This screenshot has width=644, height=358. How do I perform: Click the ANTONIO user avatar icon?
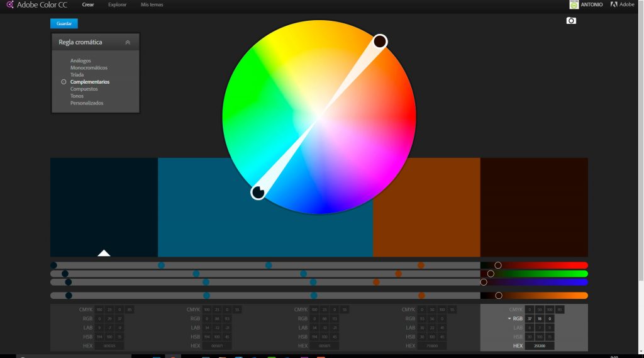[574, 4]
